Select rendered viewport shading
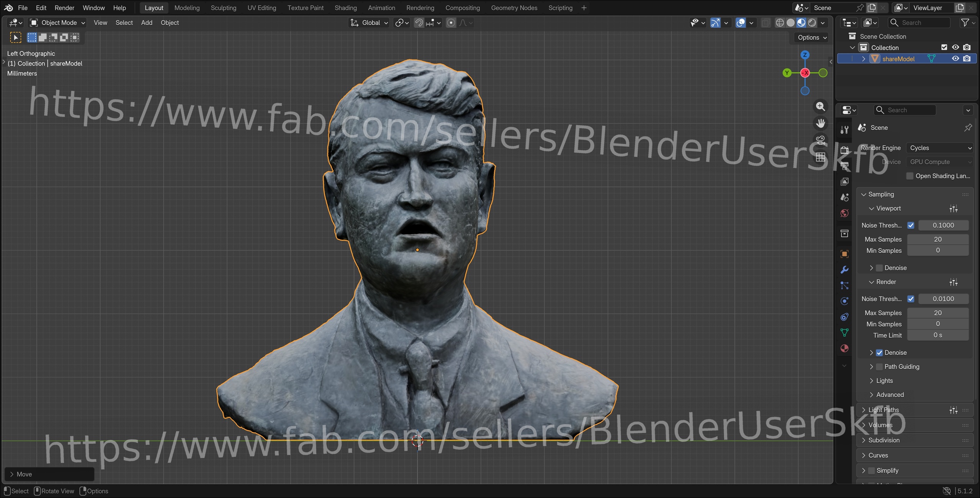Image resolution: width=980 pixels, height=498 pixels. tap(812, 23)
